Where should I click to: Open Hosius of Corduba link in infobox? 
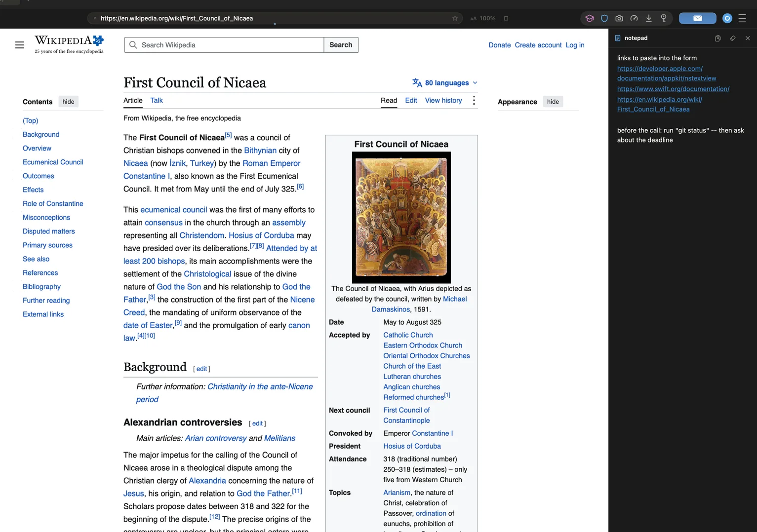(x=412, y=446)
